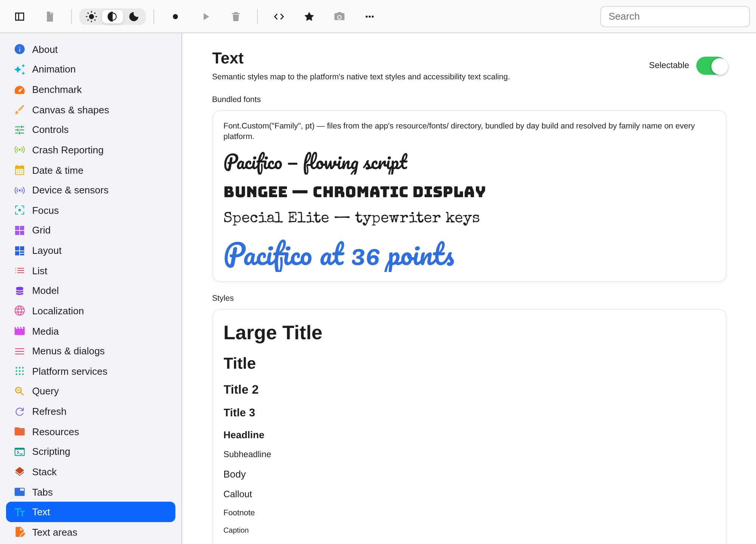Screen dimensions: 756x544
Task: Toggle the sidebar panel icon
Action: coord(20,17)
